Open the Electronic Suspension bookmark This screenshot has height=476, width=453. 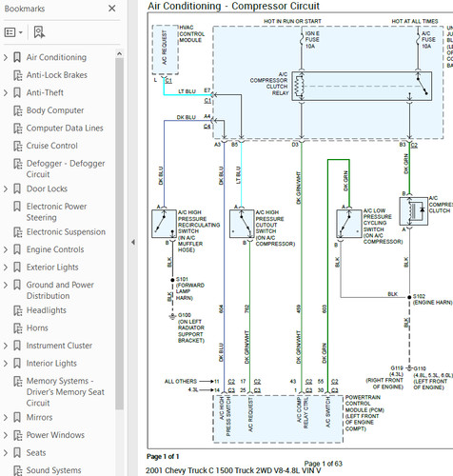66,232
